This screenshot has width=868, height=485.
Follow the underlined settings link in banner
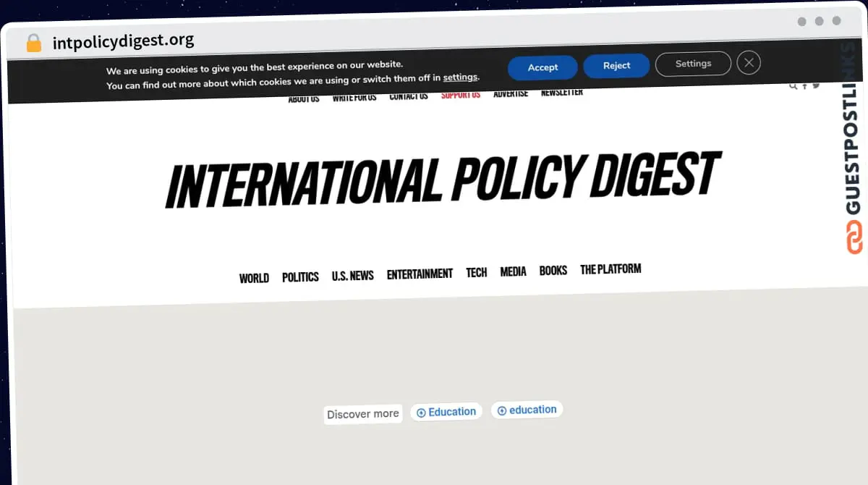click(x=460, y=77)
